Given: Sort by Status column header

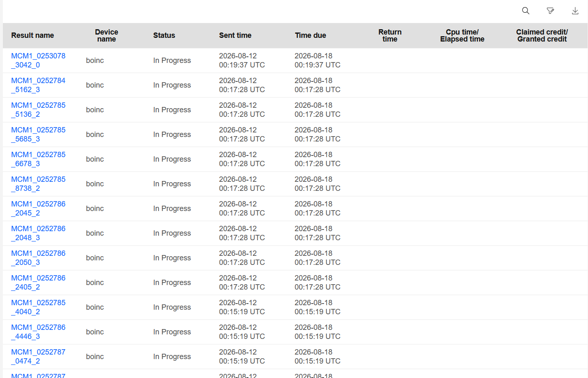Looking at the screenshot, I should click(x=164, y=35).
